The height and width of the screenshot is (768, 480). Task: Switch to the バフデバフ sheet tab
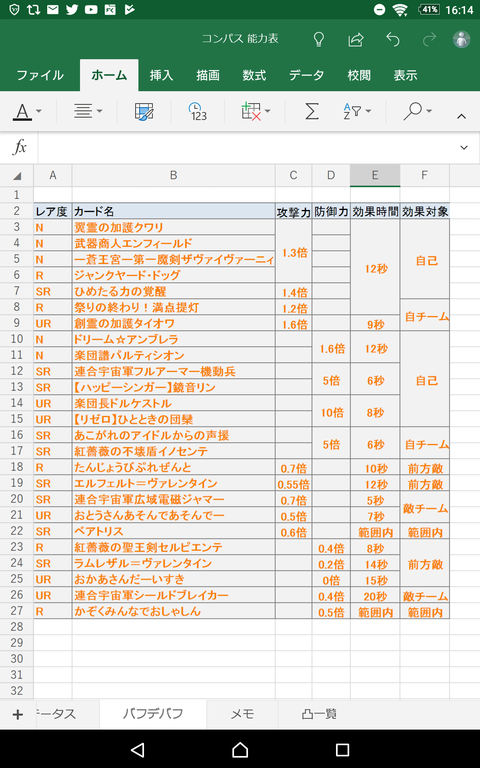tap(153, 714)
